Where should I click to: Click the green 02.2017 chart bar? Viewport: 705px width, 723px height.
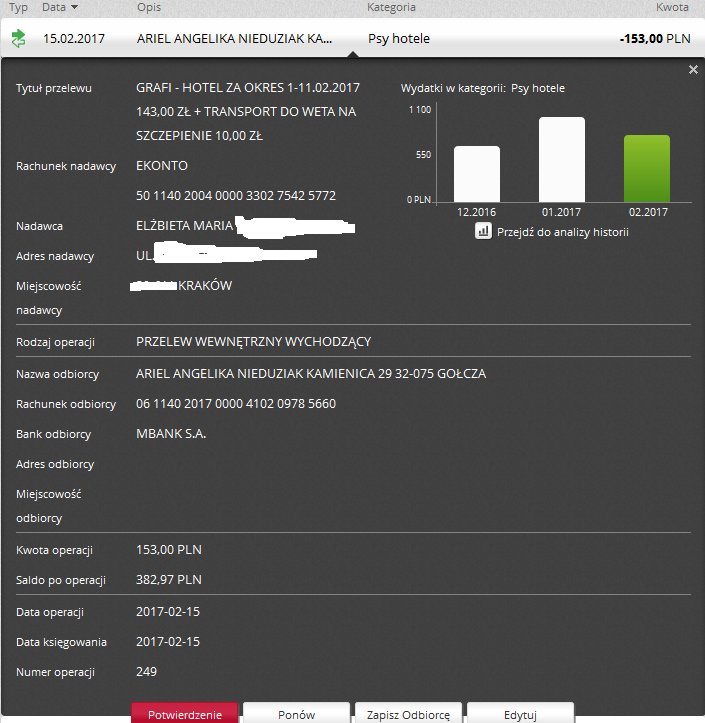[646, 168]
